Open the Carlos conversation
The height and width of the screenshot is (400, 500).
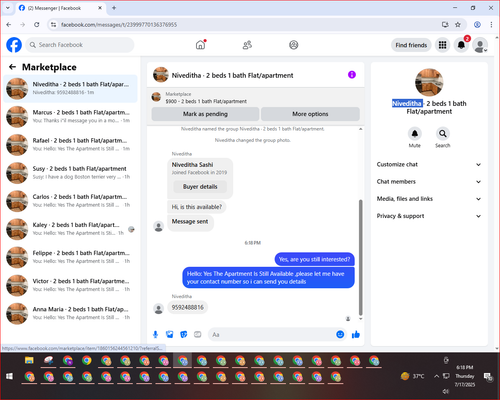pos(70,201)
